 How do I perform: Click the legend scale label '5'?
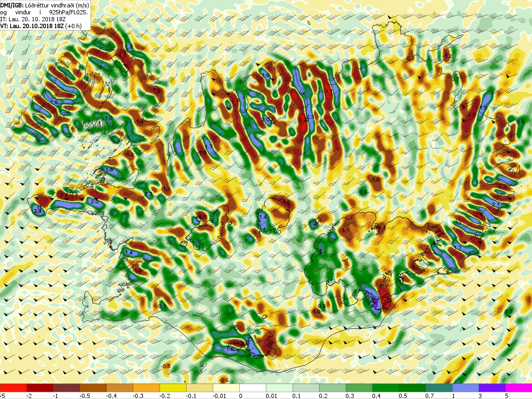click(x=506, y=396)
